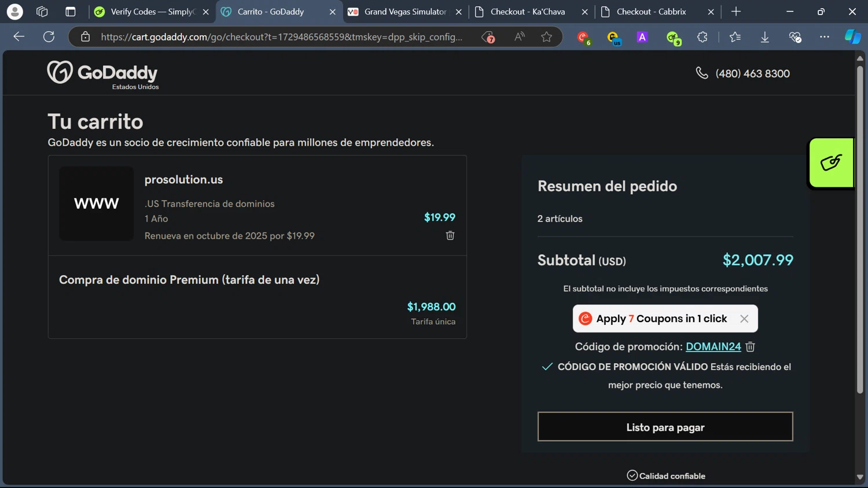Go back to previous page

[x=19, y=37]
